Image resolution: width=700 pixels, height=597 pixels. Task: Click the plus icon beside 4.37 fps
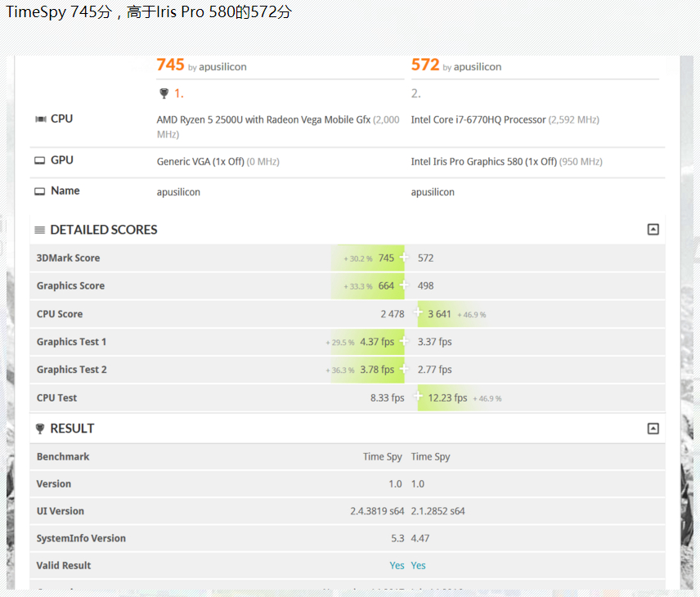pyautogui.click(x=404, y=341)
